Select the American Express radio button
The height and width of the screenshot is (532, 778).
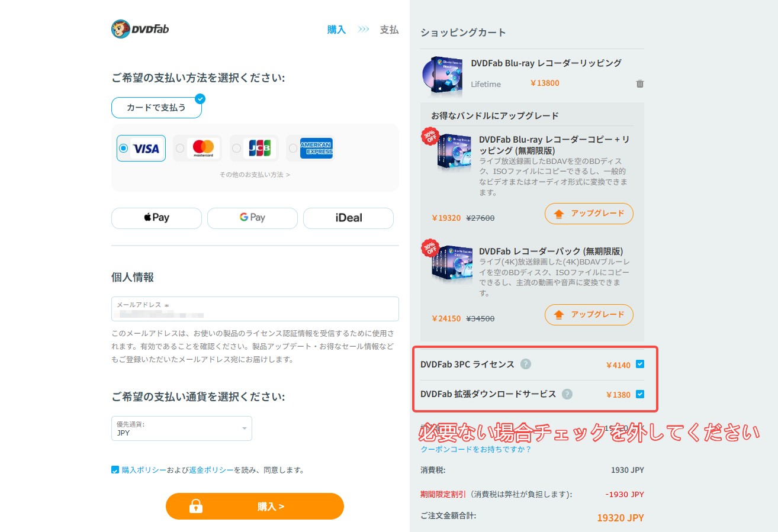292,149
